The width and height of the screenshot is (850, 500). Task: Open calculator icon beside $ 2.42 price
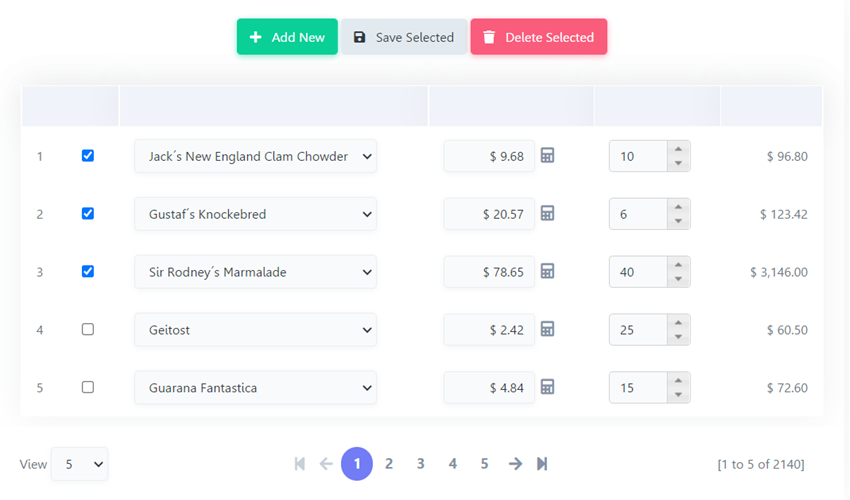548,329
